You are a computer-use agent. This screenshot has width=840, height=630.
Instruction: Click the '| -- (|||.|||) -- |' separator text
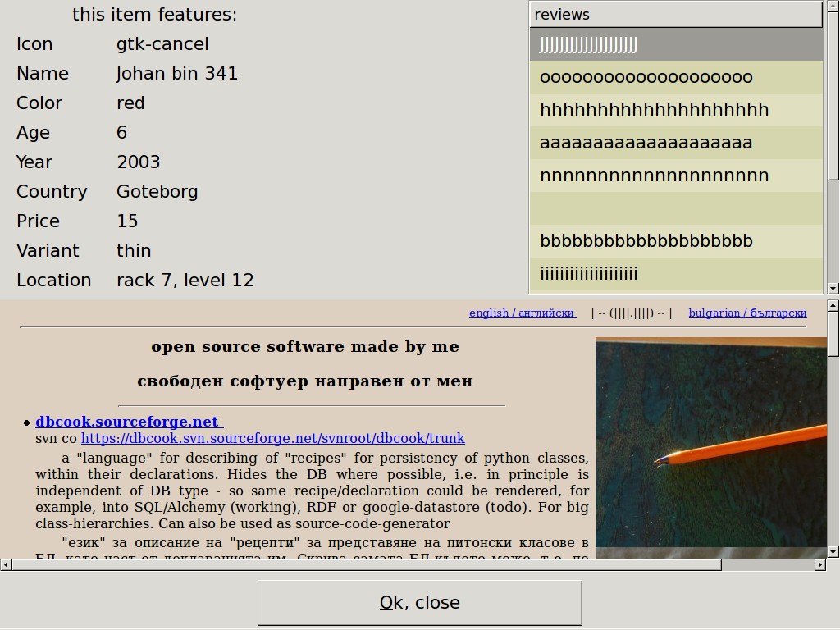coord(632,313)
